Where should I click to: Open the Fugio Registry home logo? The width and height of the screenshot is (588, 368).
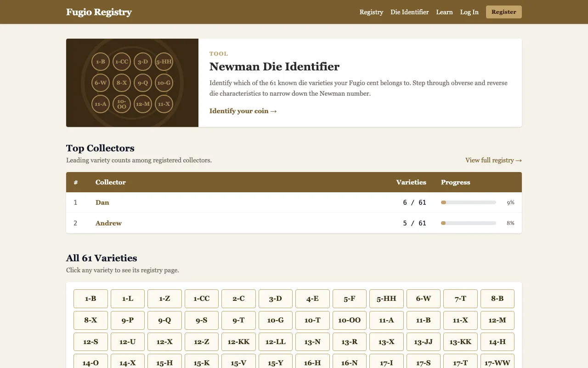click(99, 12)
